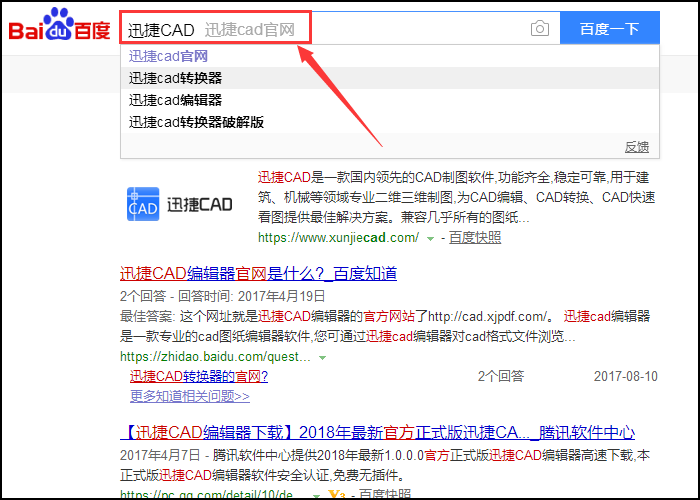
Task: Expand the arrow beside xunjiecad.com URL
Action: [x=430, y=239]
